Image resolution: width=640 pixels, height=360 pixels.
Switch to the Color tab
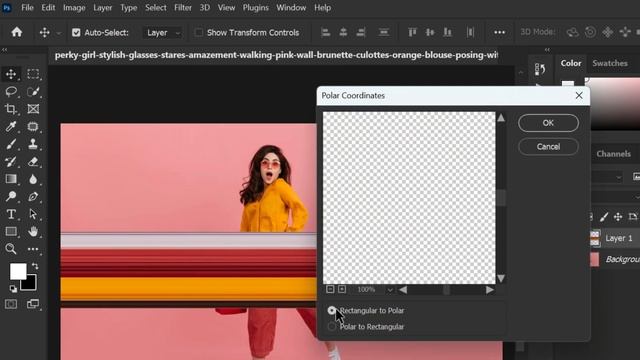(x=571, y=63)
